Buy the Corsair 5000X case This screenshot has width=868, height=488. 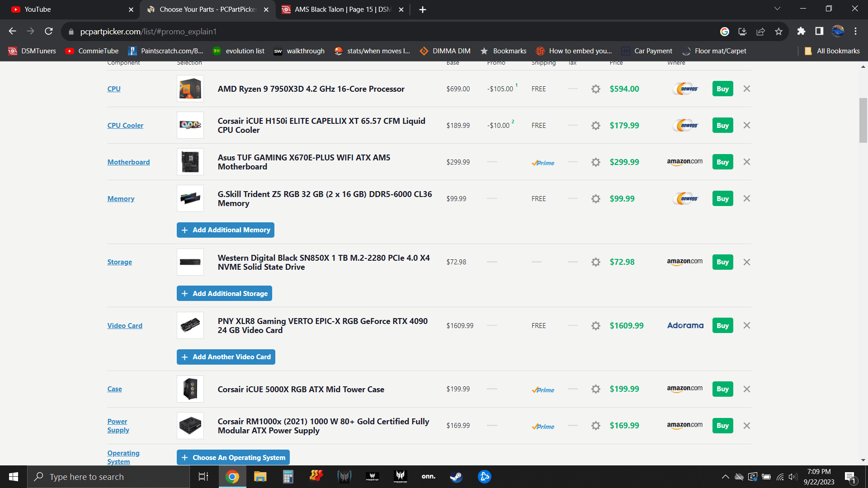(722, 389)
